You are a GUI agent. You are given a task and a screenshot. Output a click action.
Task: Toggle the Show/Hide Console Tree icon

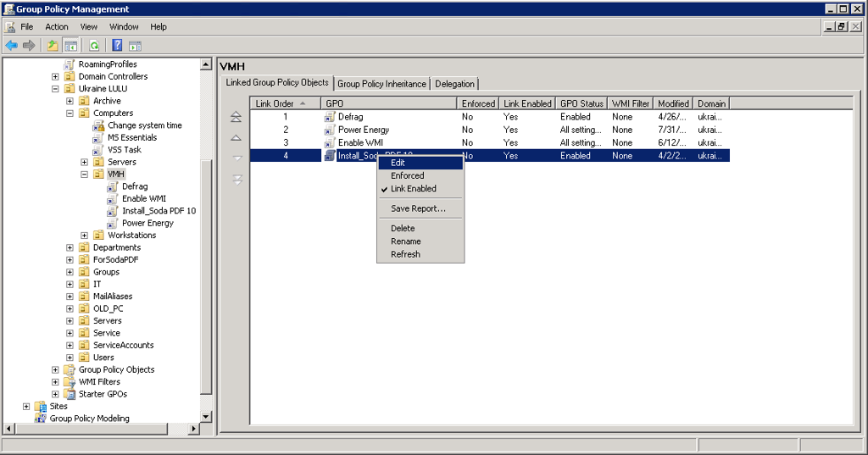[x=71, y=46]
